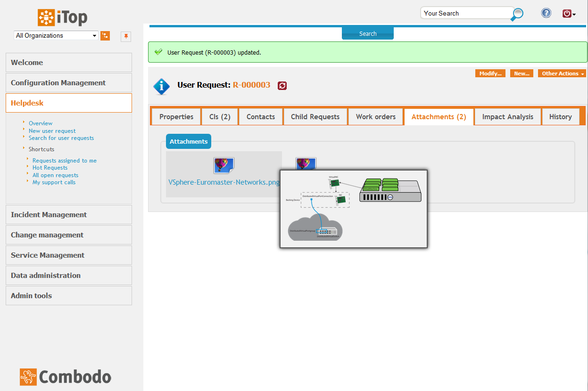
Task: Click the network diagram preview thumbnail
Action: click(354, 209)
